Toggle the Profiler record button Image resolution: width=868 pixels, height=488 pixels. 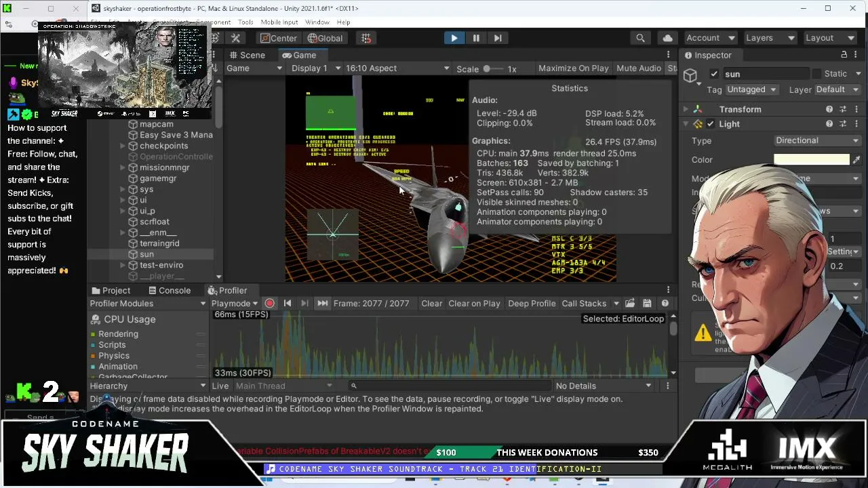pos(270,304)
